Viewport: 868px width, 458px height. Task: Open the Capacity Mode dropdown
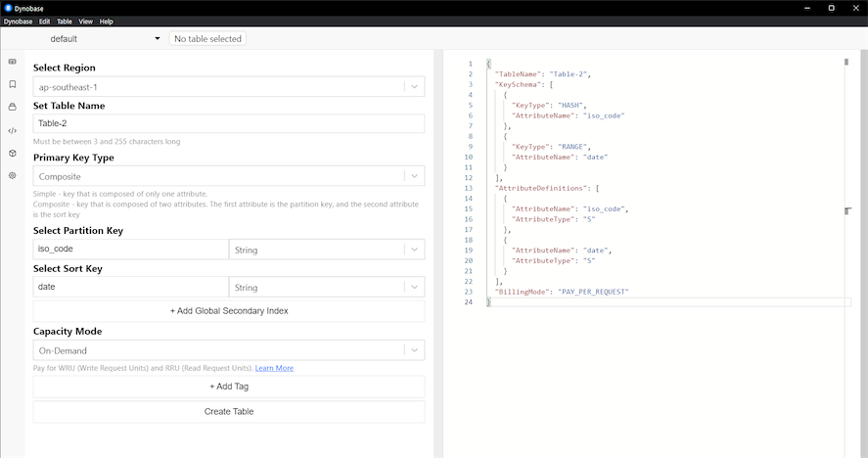pos(228,350)
